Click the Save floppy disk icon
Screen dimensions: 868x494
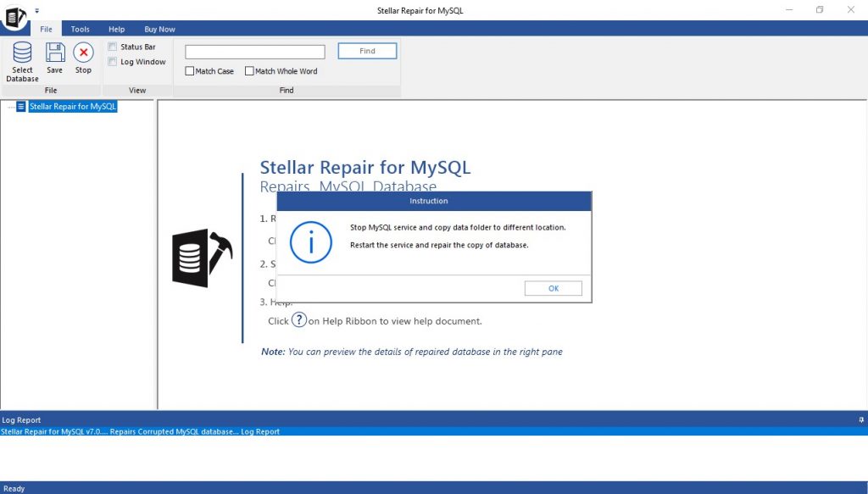coord(55,53)
